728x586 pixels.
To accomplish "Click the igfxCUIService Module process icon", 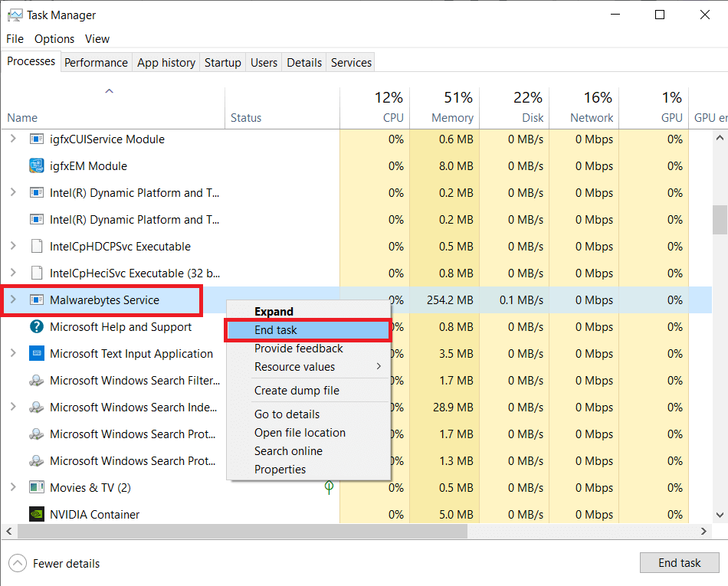I will (37, 139).
